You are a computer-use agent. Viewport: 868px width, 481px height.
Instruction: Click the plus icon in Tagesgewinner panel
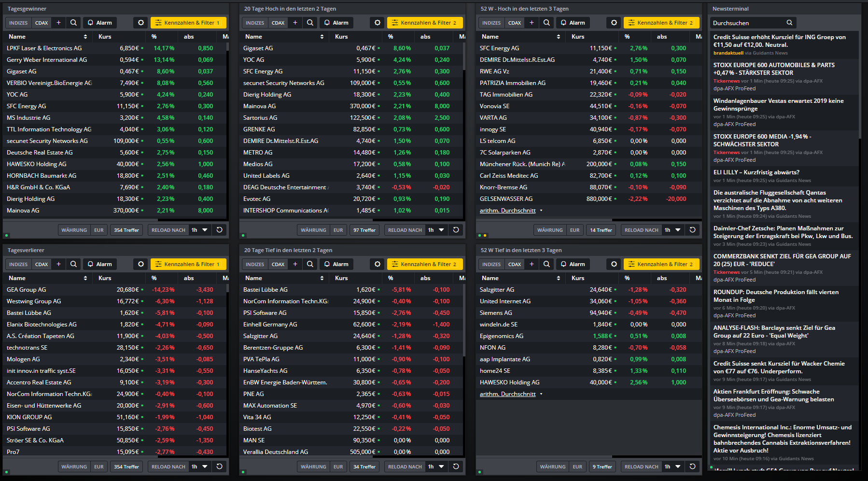(58, 23)
